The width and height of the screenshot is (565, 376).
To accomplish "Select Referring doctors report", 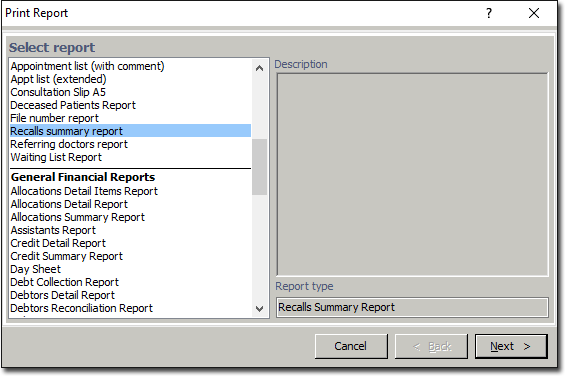I will 130,144.
